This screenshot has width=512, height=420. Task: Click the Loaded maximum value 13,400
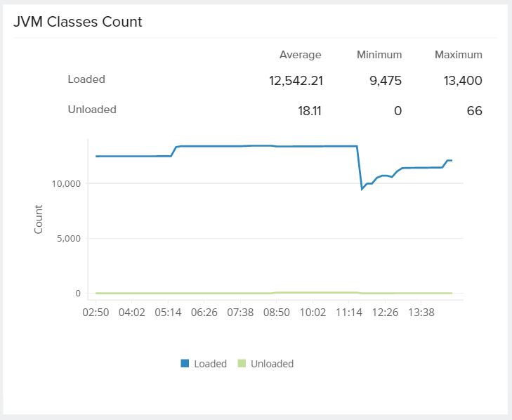pos(463,81)
